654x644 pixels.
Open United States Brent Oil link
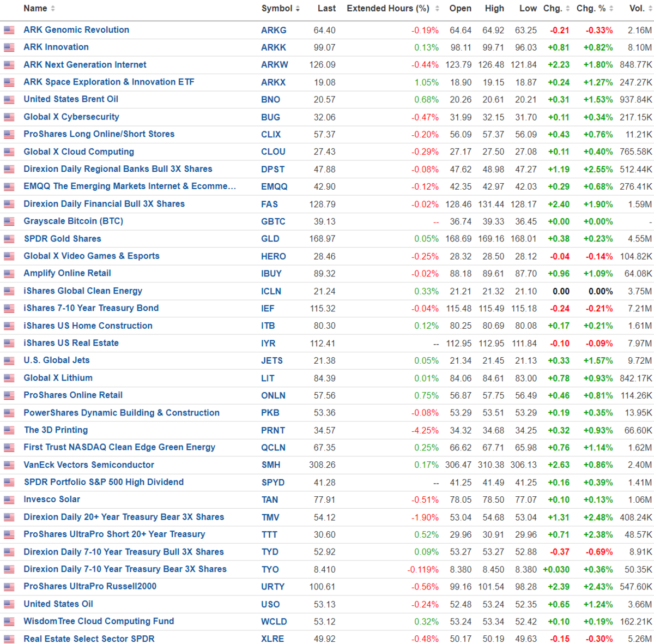coord(71,99)
